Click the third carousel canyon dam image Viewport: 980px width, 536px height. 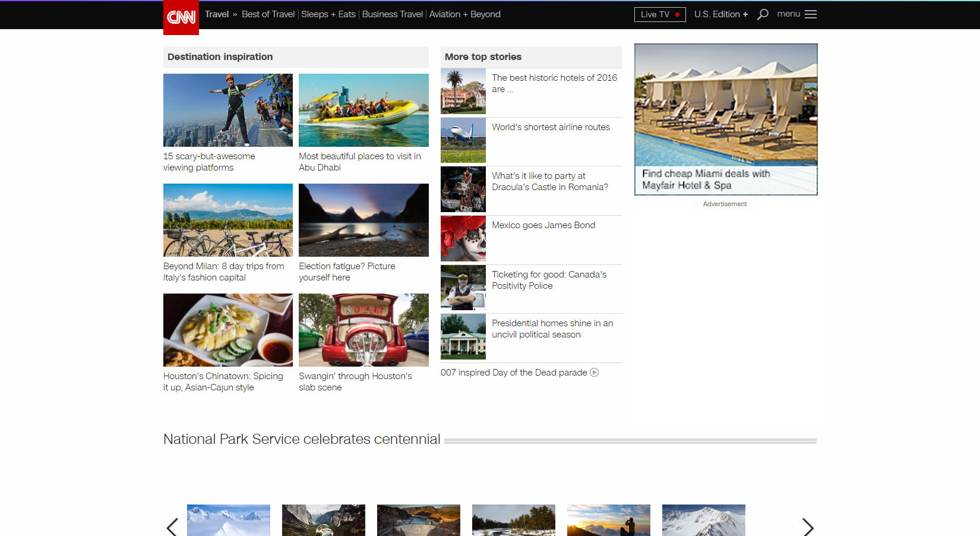[419, 521]
